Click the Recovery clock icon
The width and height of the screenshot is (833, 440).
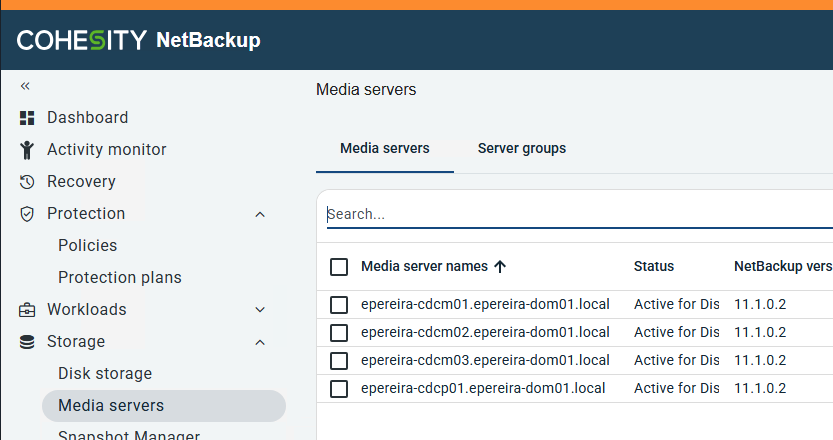pos(27,182)
